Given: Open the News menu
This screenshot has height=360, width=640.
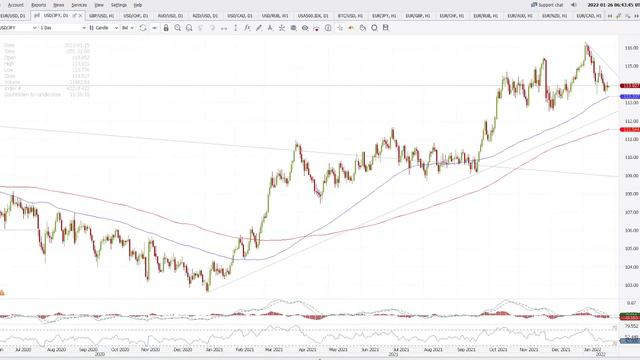Looking at the screenshot, I should (x=59, y=5).
